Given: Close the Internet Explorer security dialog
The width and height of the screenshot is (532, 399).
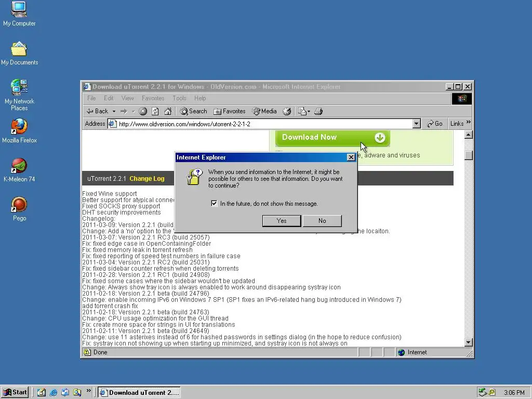Looking at the screenshot, I should [351, 157].
